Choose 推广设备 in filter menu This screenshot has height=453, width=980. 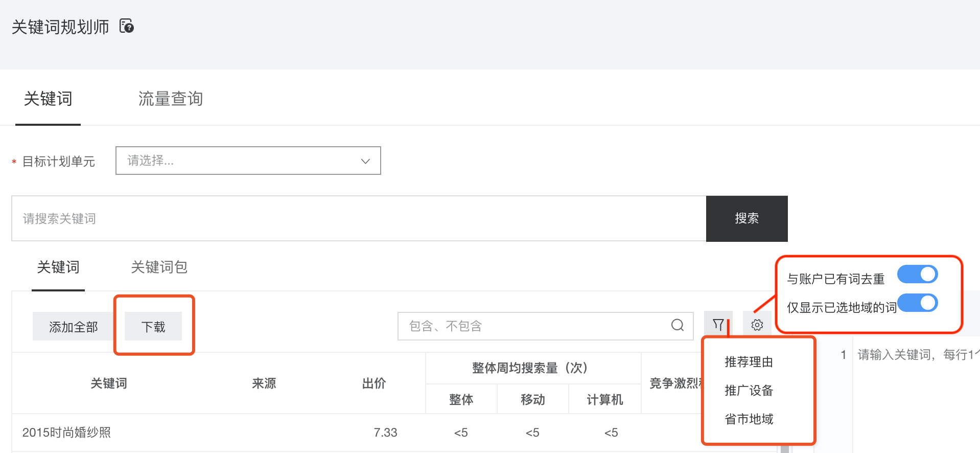pyautogui.click(x=749, y=391)
